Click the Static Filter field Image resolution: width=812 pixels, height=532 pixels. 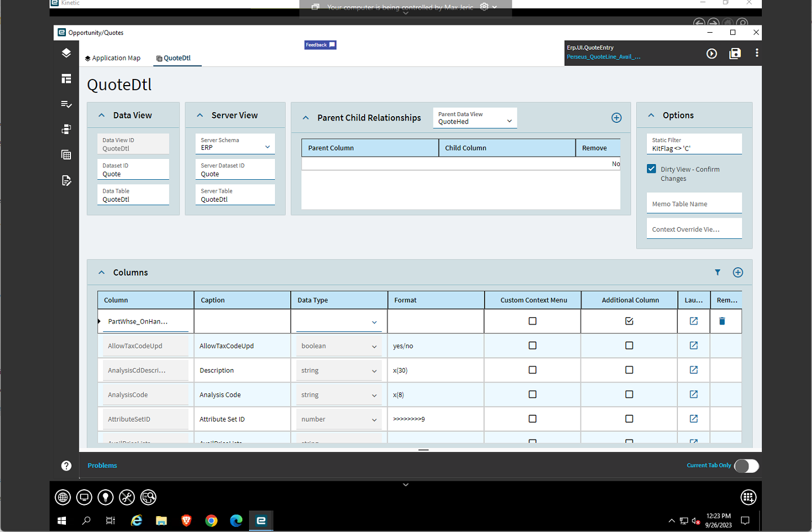[694, 144]
